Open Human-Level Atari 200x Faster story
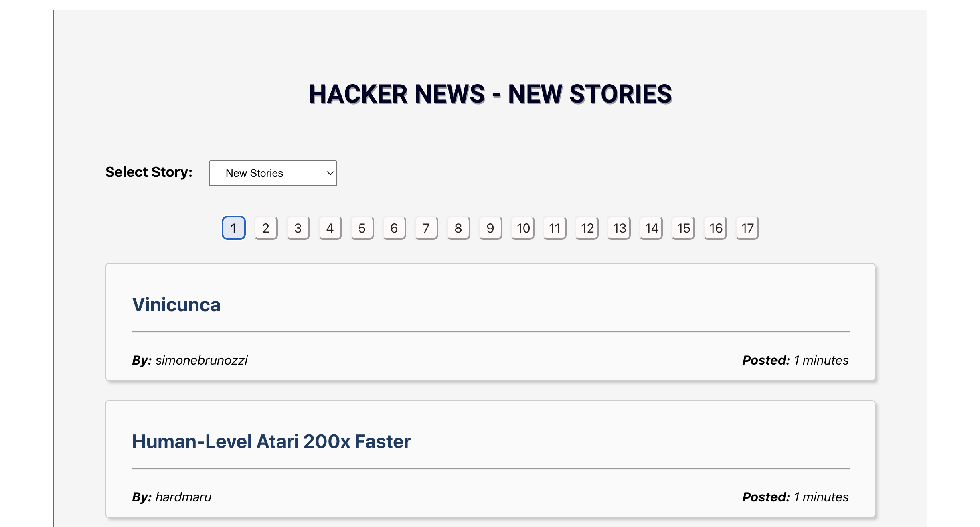The width and height of the screenshot is (980, 527). (x=271, y=441)
